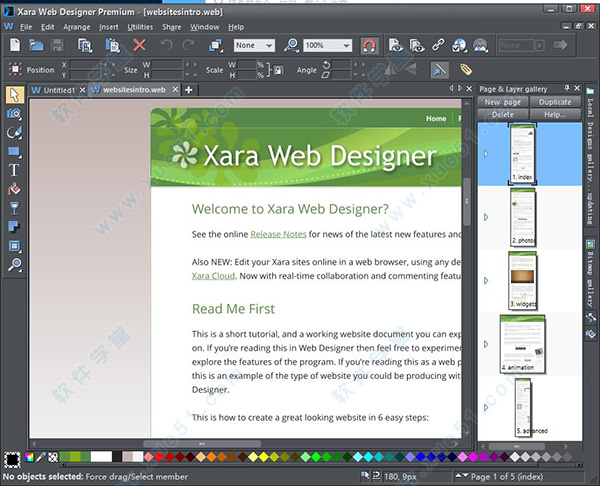Toggle the red magnet snap button
Screen dimensions: 600x486
pos(369,46)
